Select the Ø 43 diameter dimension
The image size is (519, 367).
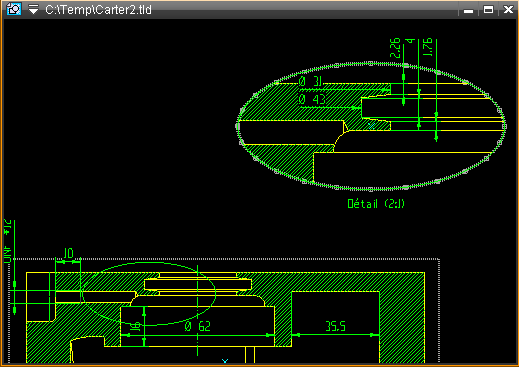coord(312,99)
